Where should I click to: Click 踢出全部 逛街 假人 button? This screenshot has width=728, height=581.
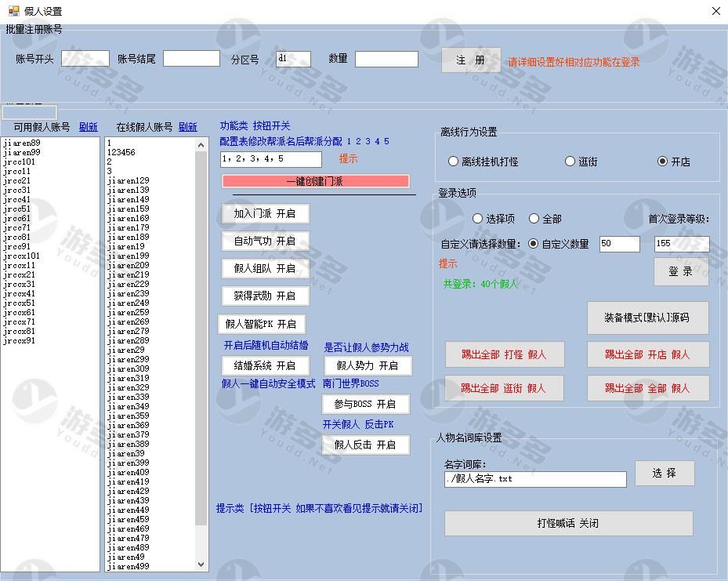point(504,388)
